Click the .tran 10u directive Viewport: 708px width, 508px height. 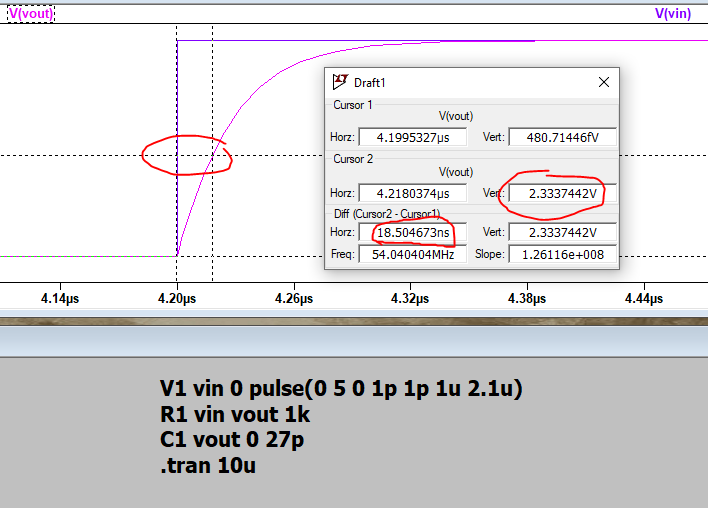tap(208, 466)
